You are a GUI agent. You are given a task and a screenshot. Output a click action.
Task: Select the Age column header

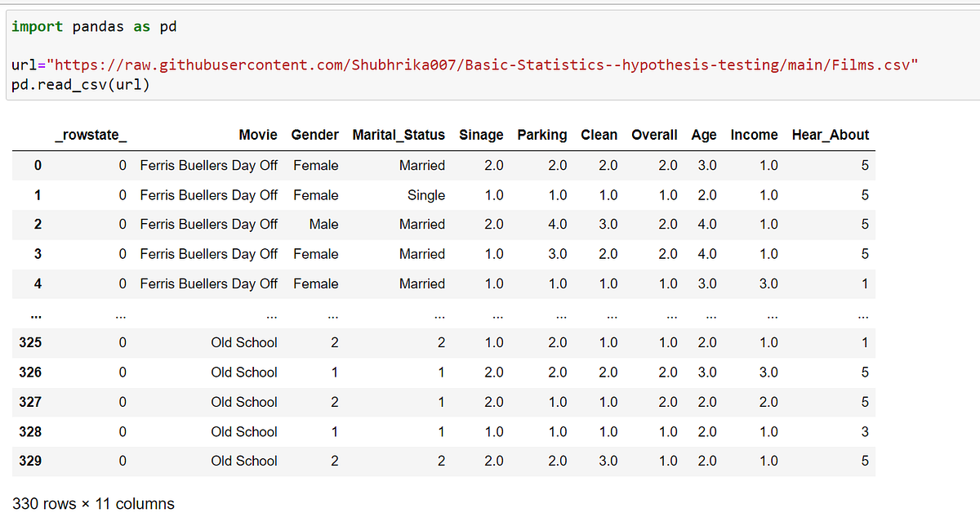click(703, 135)
